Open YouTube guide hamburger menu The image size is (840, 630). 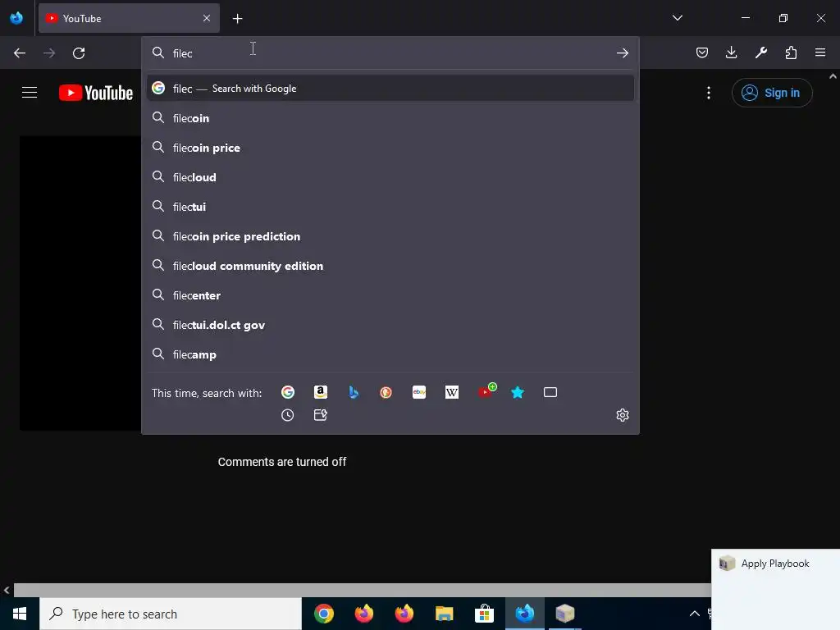point(30,93)
